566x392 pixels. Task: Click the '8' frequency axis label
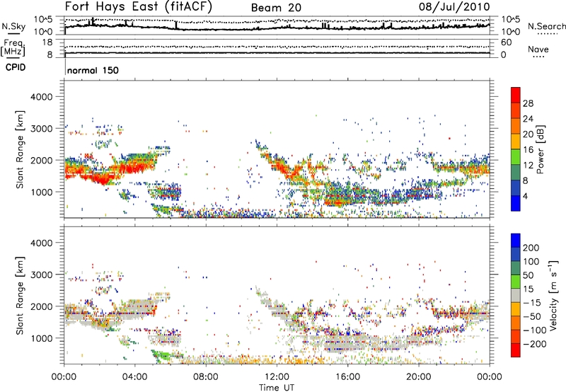pyautogui.click(x=50, y=54)
